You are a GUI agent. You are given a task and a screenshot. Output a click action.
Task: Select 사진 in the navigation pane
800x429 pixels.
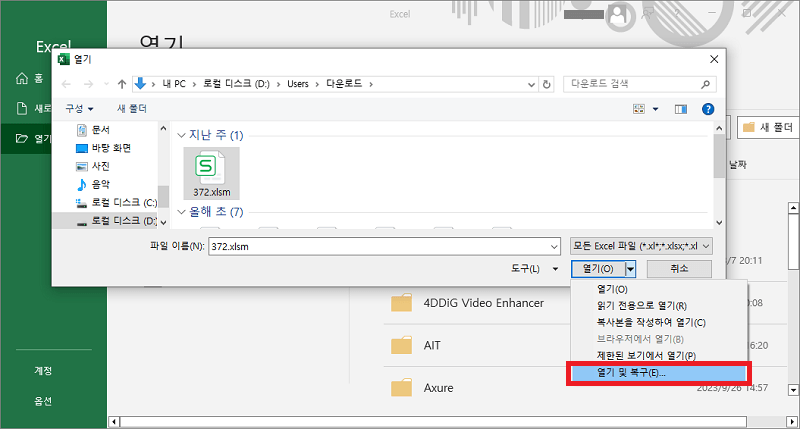click(93, 166)
